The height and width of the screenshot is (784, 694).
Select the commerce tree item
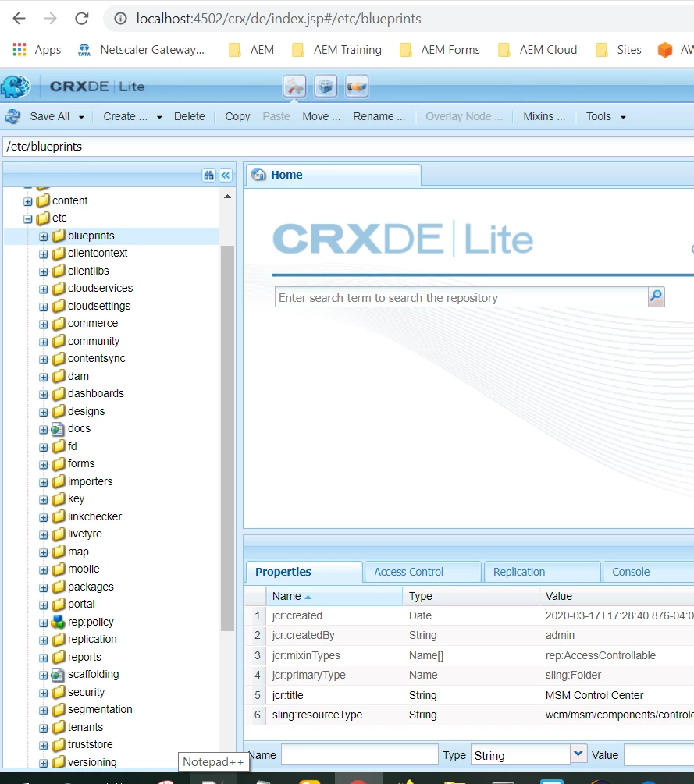pos(93,323)
